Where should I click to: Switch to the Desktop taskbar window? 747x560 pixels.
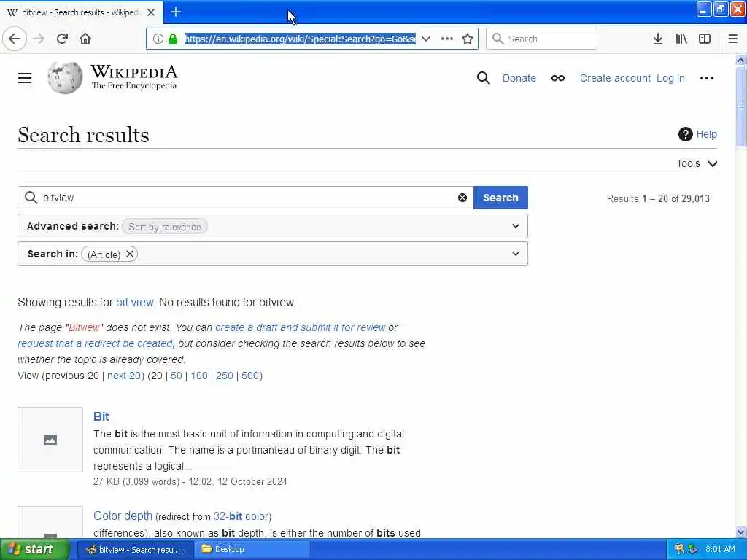coord(252,550)
